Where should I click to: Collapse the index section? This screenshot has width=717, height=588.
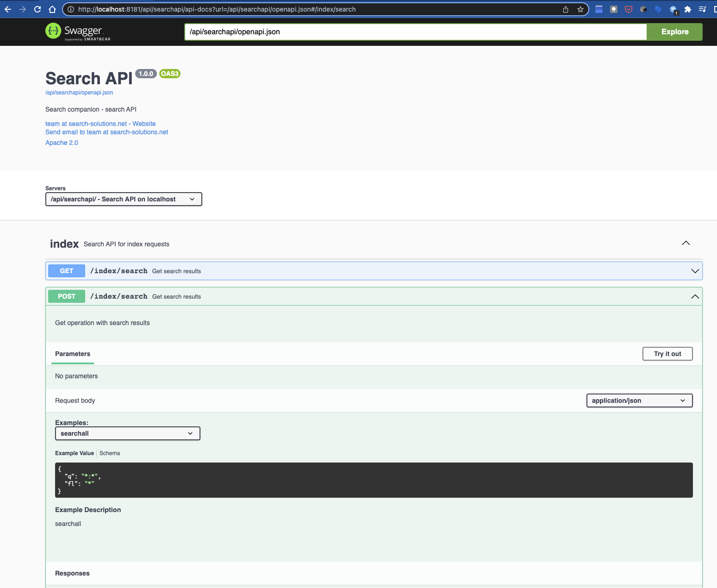click(x=686, y=243)
